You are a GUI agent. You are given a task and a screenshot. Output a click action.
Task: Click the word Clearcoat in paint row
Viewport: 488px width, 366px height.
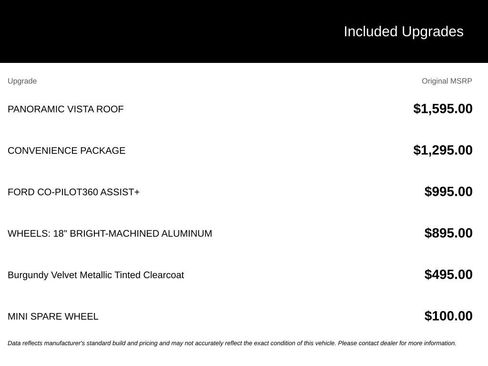[x=163, y=275]
